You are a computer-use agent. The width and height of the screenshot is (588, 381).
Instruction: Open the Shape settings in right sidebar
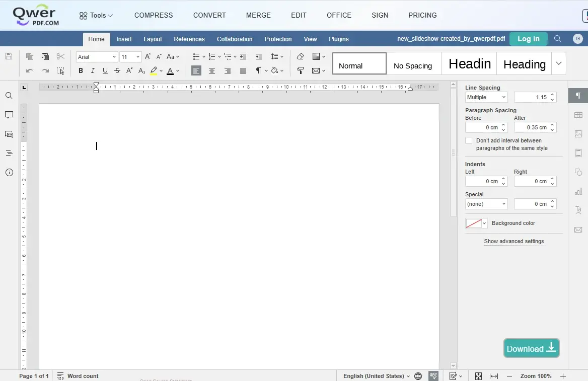click(578, 172)
